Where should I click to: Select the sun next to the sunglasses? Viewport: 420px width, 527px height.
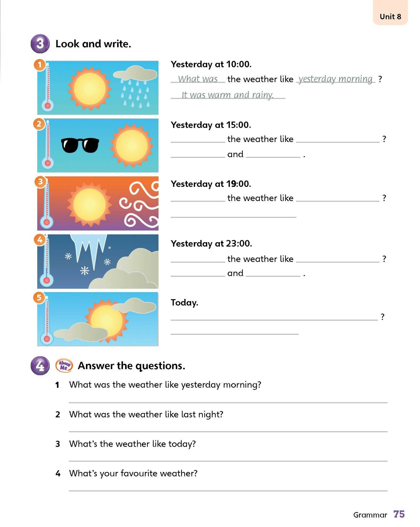pos(132,145)
